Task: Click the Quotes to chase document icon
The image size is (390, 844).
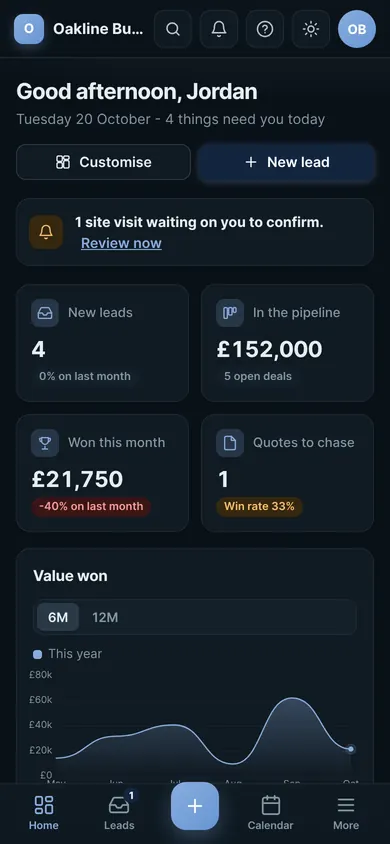Action: click(x=230, y=443)
